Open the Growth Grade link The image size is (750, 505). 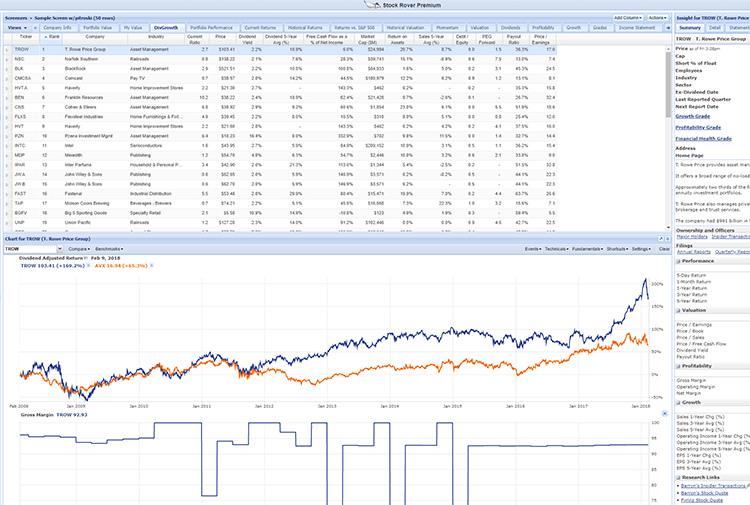[x=693, y=116]
